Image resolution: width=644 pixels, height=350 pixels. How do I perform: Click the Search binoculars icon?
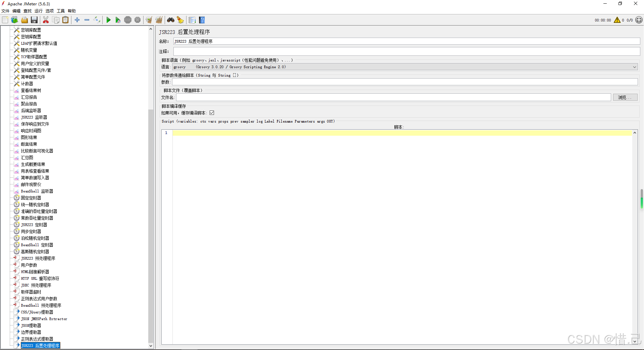(171, 20)
